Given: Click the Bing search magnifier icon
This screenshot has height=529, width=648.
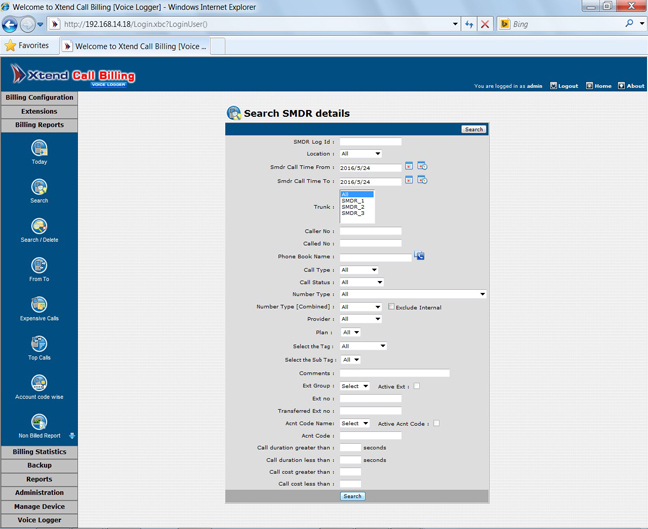Looking at the screenshot, I should 629,24.
